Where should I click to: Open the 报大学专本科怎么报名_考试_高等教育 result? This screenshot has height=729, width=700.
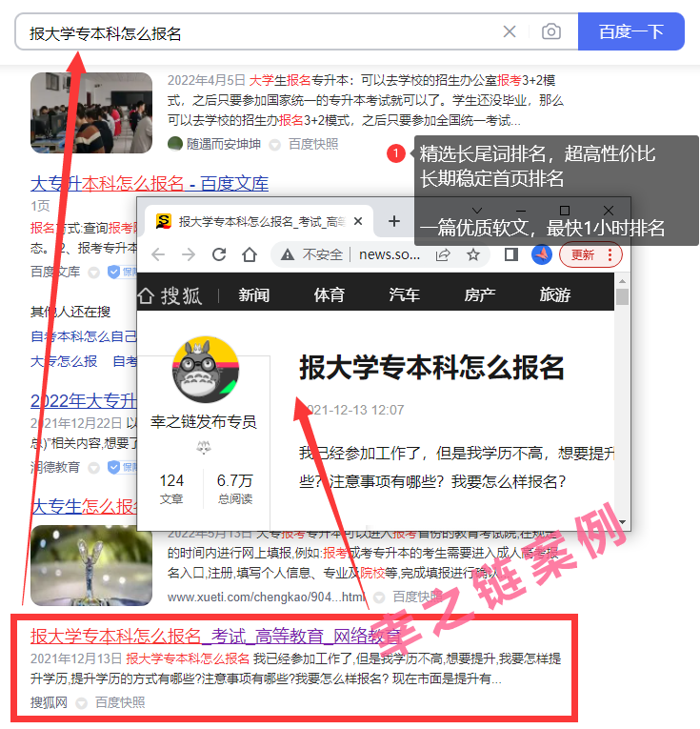pos(216,636)
